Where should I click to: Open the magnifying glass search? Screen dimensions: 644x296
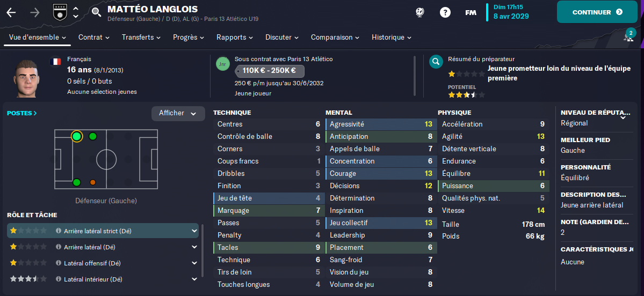tap(96, 12)
